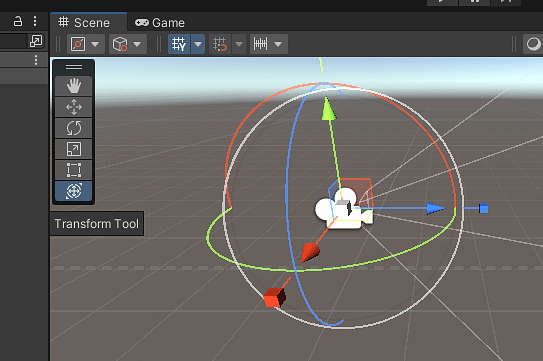Click the red X-axis scale cube handle
The height and width of the screenshot is (361, 543).
tap(274, 298)
